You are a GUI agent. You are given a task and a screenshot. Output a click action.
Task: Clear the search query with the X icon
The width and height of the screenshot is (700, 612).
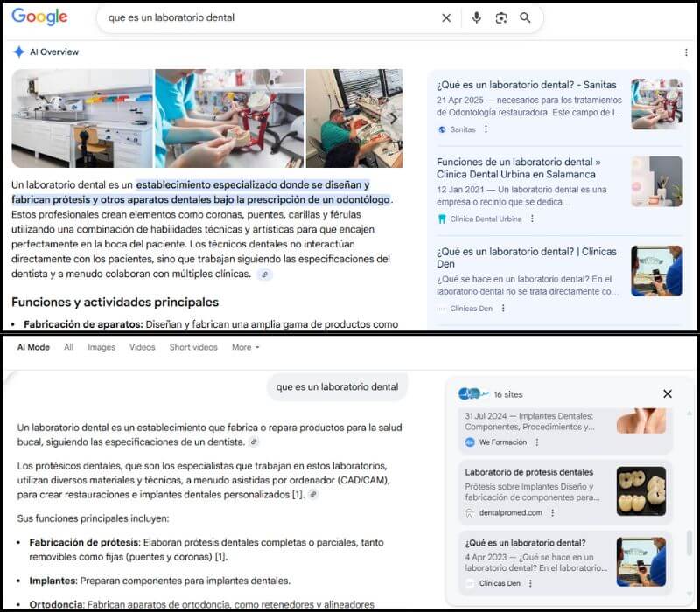point(446,17)
